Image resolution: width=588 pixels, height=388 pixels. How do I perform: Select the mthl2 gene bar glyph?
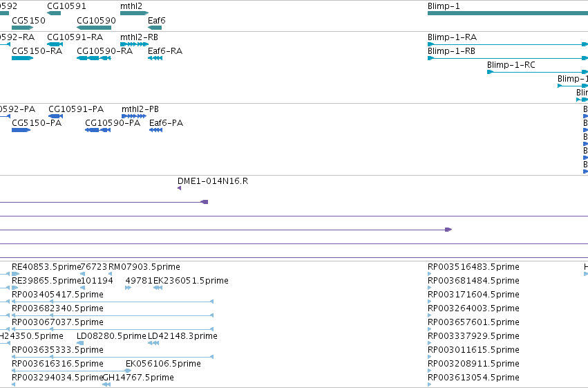(134, 13)
